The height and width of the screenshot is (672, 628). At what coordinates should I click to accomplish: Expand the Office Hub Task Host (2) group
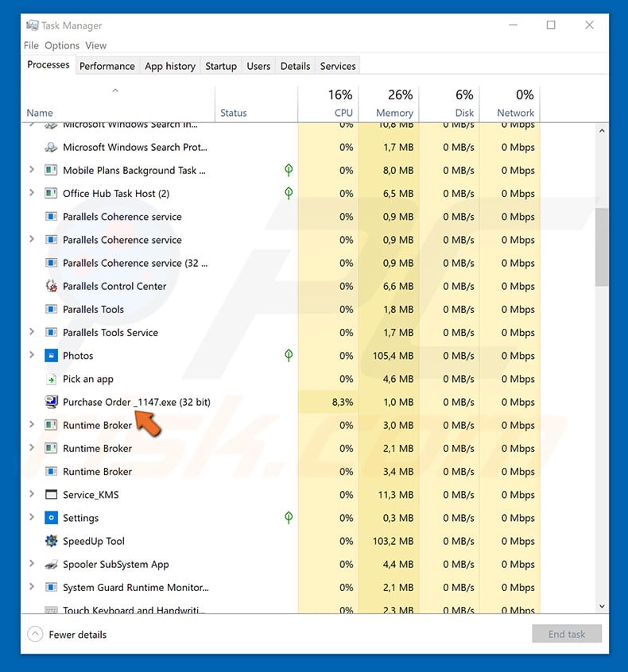pyautogui.click(x=31, y=193)
